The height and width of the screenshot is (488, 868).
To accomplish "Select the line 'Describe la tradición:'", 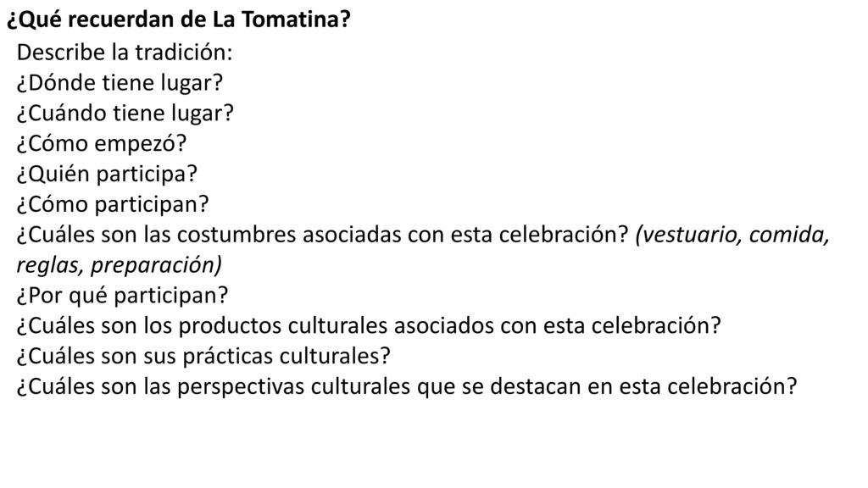I will coord(125,53).
